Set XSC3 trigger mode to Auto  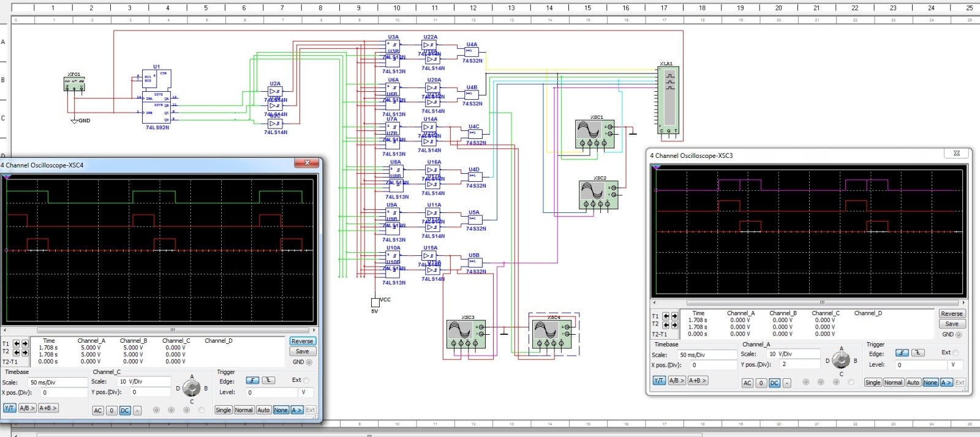click(x=913, y=383)
